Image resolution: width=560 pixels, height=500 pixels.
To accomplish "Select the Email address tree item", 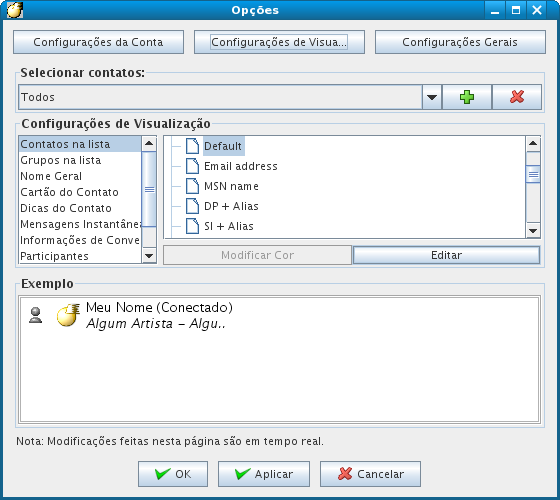I will click(x=241, y=166).
